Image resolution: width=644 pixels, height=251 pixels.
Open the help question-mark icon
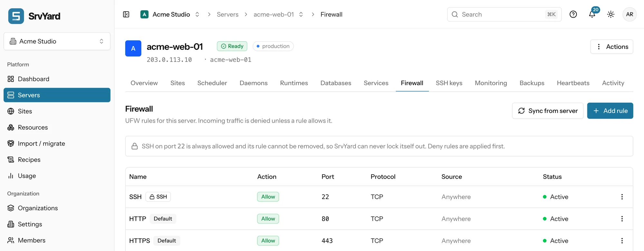[x=573, y=15]
